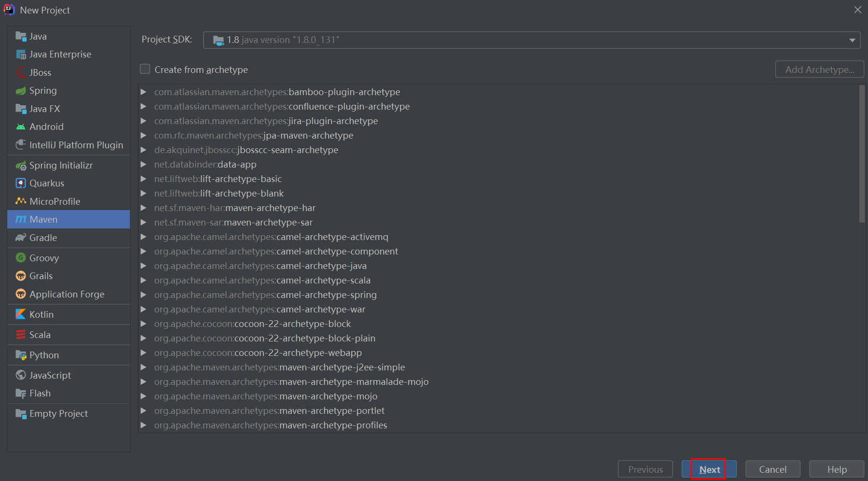Expand jira-plugin-archetype node
Screen dimensions: 868x481
point(144,121)
